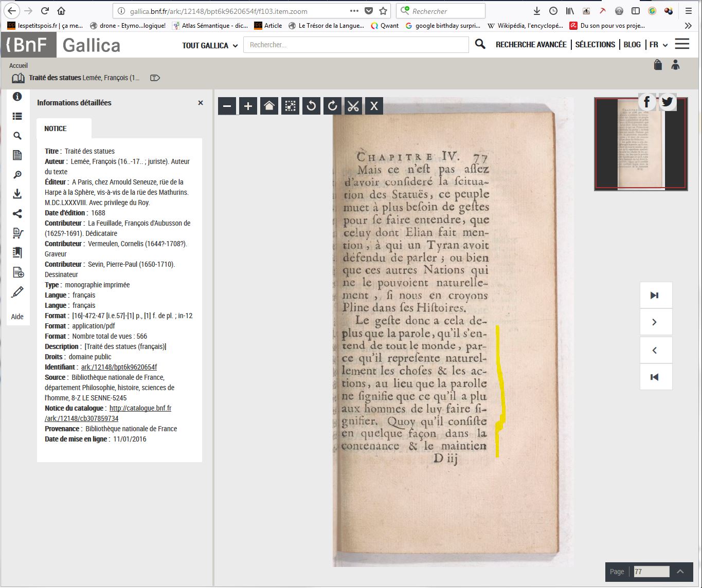Open the Atlas Sémantique bookmark
This screenshot has width=702, height=588.
pos(210,26)
